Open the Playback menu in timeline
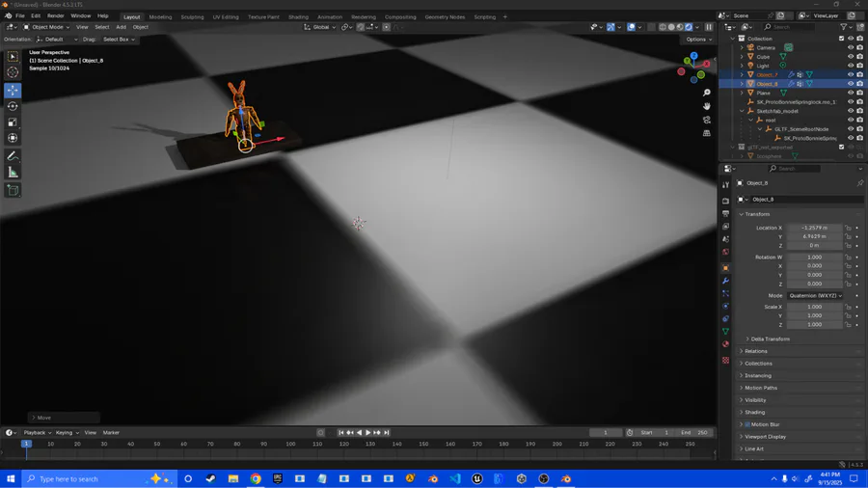Screen dimensions: 868x488 [37, 433]
